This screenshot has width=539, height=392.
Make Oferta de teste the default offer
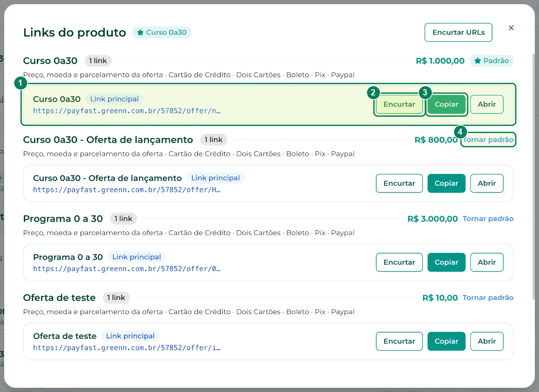pos(488,297)
